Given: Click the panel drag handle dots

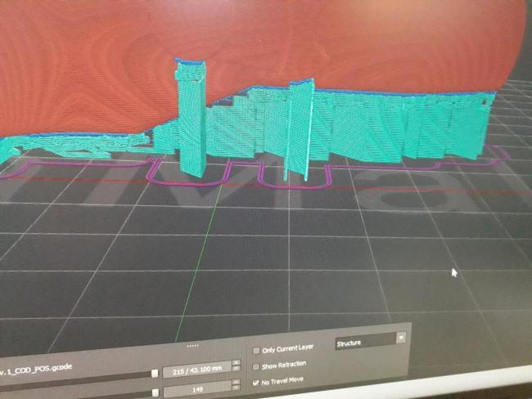Looking at the screenshot, I should click(x=192, y=346).
